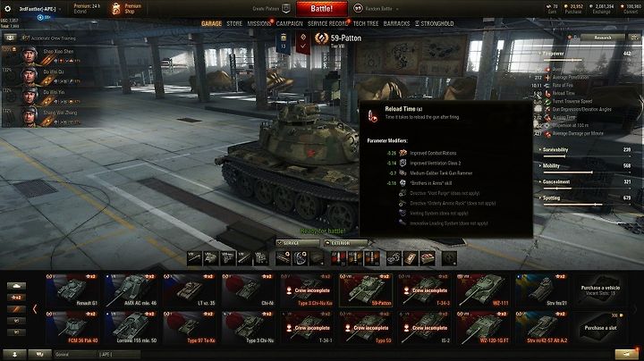The image size is (644, 361).
Task: Select the Improved Combat Rations consumable slot
Action: point(428,258)
